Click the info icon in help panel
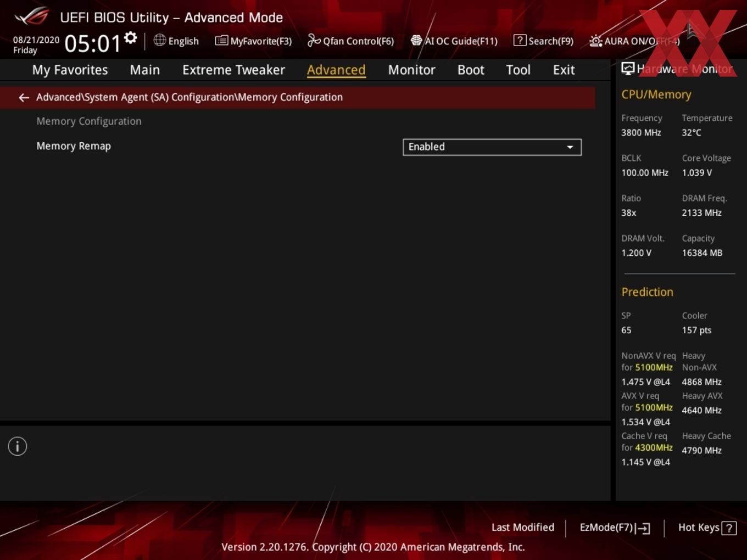This screenshot has width=747, height=560. [18, 446]
